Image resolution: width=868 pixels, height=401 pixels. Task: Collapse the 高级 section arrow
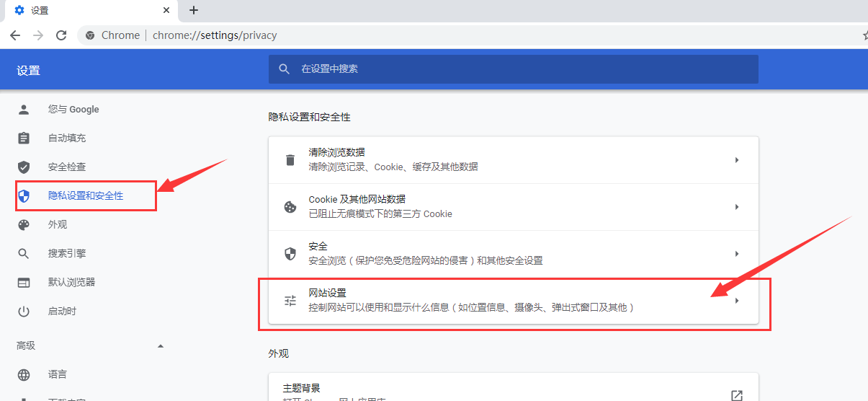tap(161, 346)
